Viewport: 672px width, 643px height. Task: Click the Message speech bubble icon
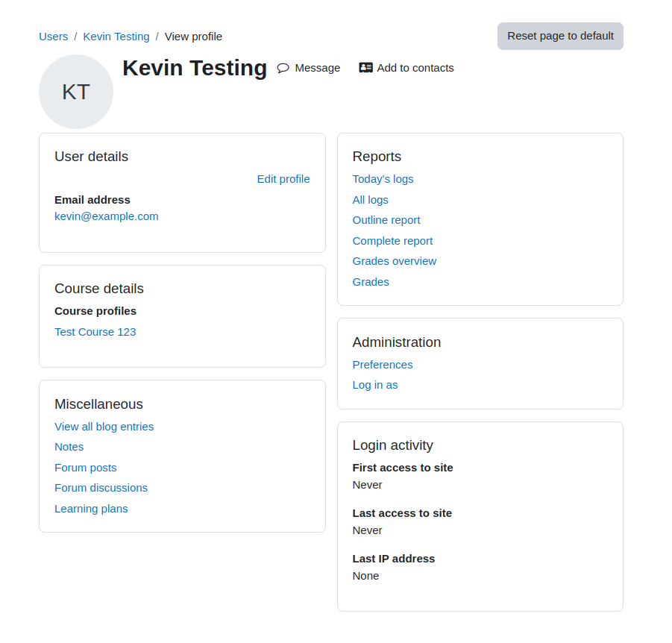[283, 68]
